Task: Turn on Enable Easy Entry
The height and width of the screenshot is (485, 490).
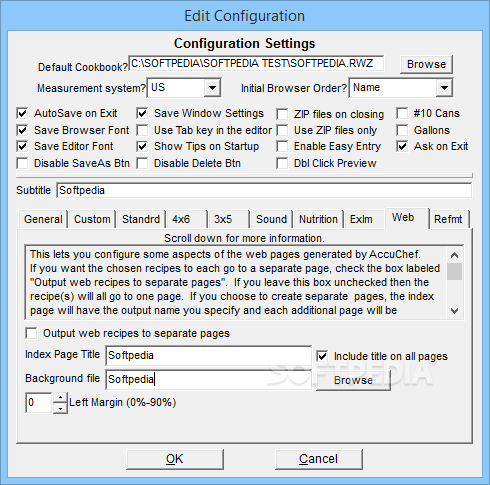Action: coord(282,146)
